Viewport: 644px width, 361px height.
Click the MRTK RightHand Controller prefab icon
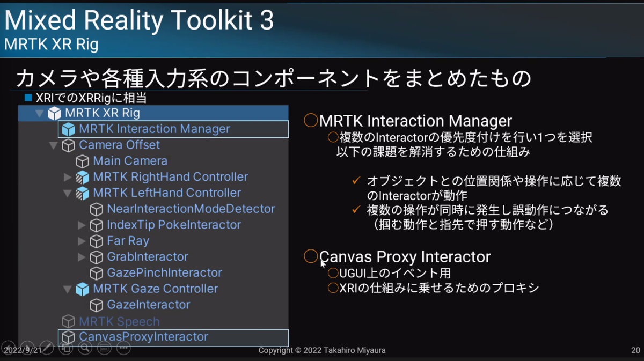point(82,177)
